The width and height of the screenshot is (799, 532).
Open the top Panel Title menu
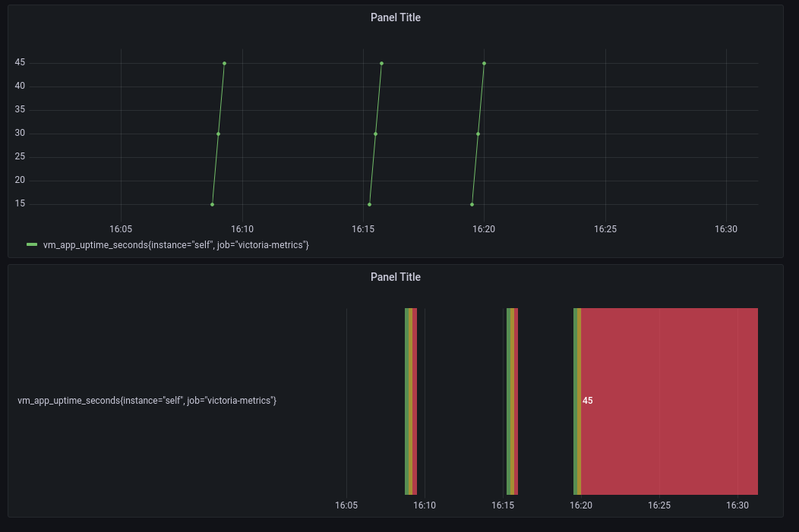click(x=396, y=17)
